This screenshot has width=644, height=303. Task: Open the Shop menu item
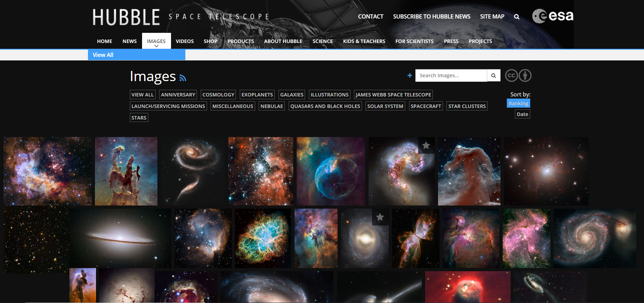210,41
